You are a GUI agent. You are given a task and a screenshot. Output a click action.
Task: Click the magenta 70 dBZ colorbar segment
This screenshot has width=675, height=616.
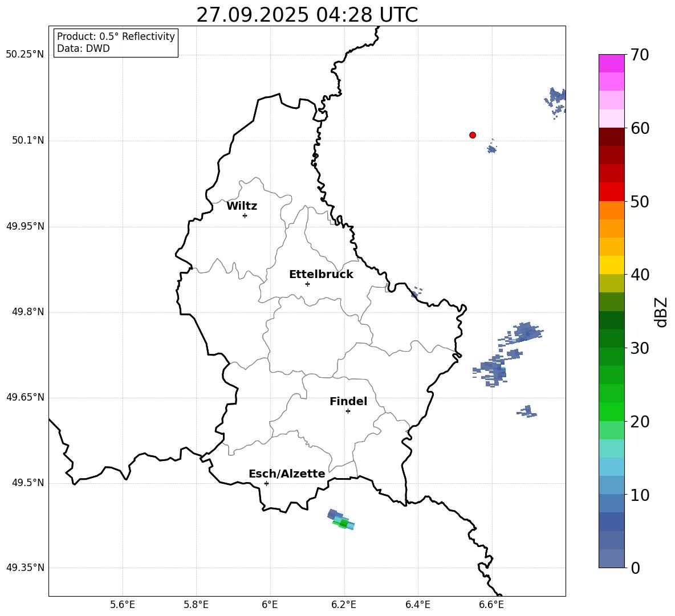click(x=611, y=63)
